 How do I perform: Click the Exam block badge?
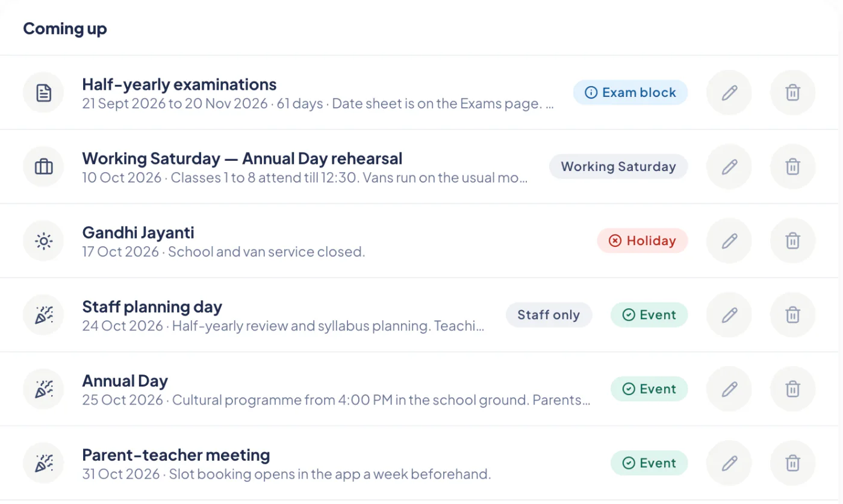point(630,93)
